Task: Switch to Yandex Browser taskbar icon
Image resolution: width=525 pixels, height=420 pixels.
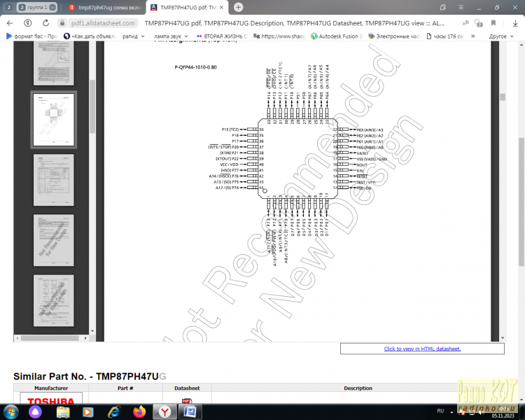Action: 164,412
